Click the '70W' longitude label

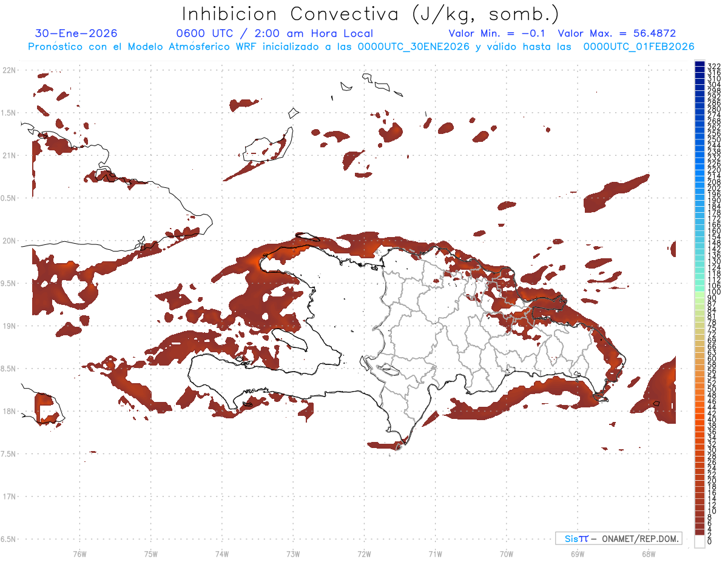(x=507, y=554)
